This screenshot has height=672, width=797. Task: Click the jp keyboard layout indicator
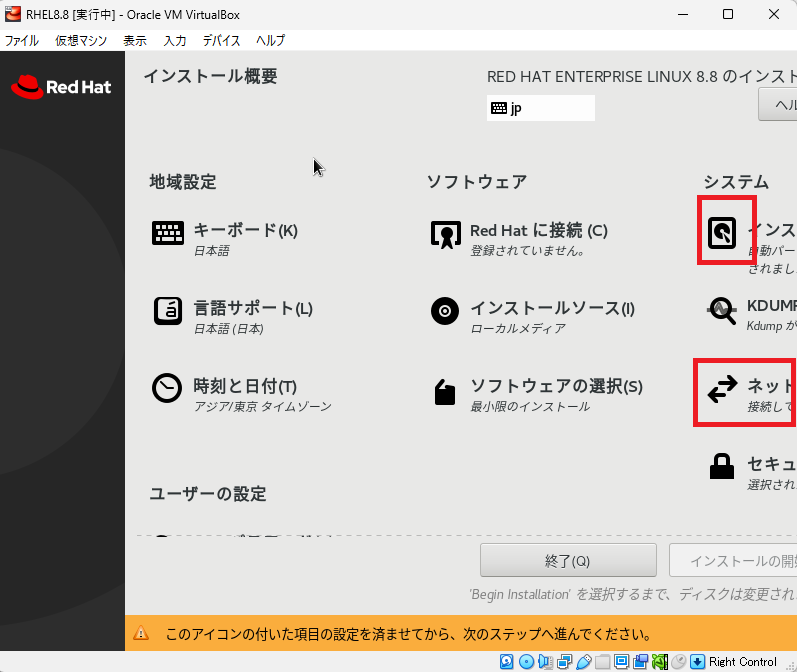pyautogui.click(x=541, y=108)
